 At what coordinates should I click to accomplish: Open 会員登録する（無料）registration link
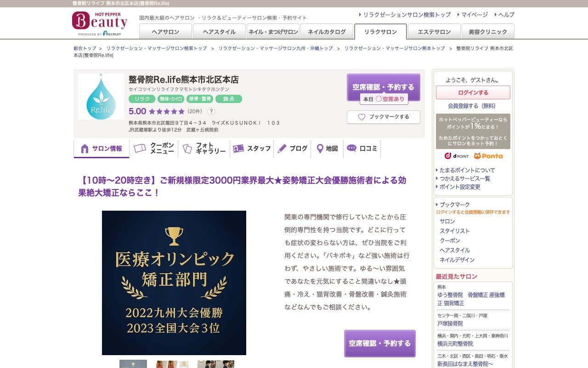474,106
